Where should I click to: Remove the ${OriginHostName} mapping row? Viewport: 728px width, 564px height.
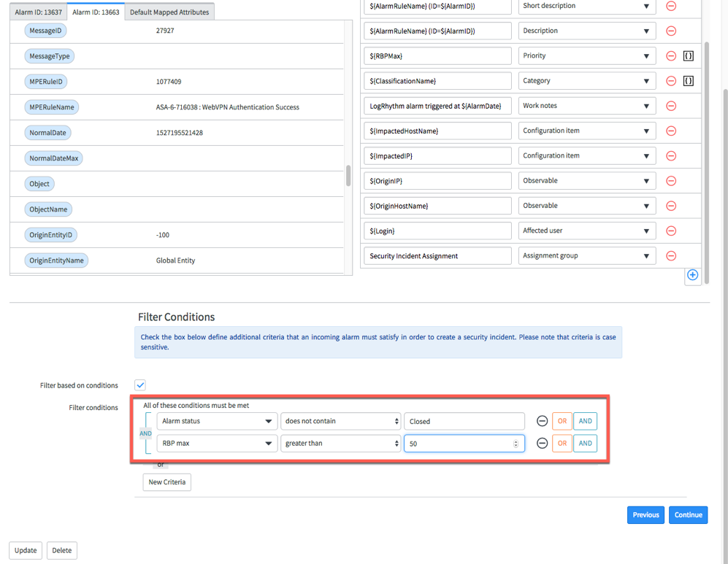pos(671,206)
